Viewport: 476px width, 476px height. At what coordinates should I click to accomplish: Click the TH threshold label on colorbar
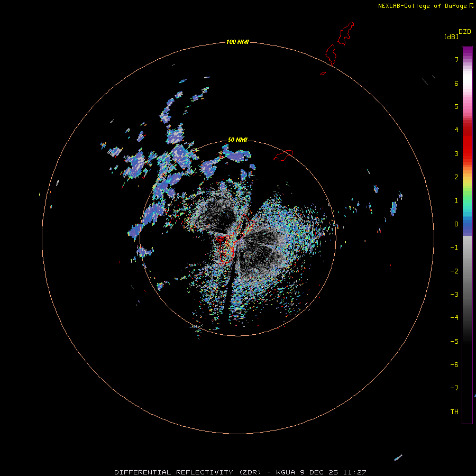pyautogui.click(x=454, y=412)
